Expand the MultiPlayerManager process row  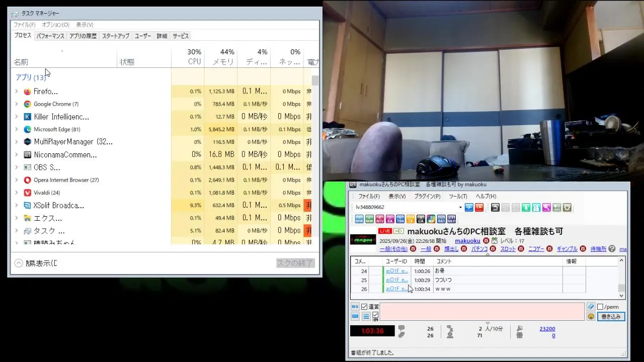coord(16,142)
